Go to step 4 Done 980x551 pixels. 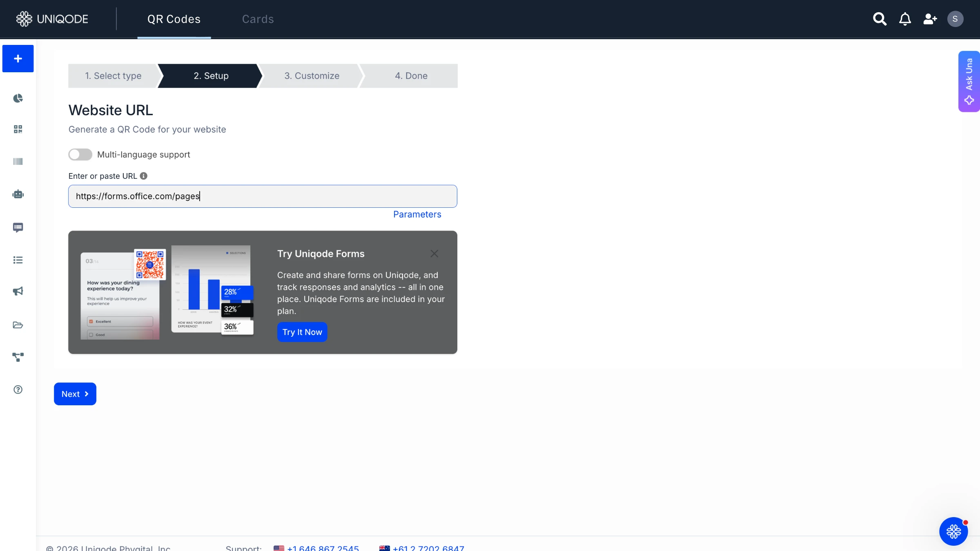click(411, 76)
